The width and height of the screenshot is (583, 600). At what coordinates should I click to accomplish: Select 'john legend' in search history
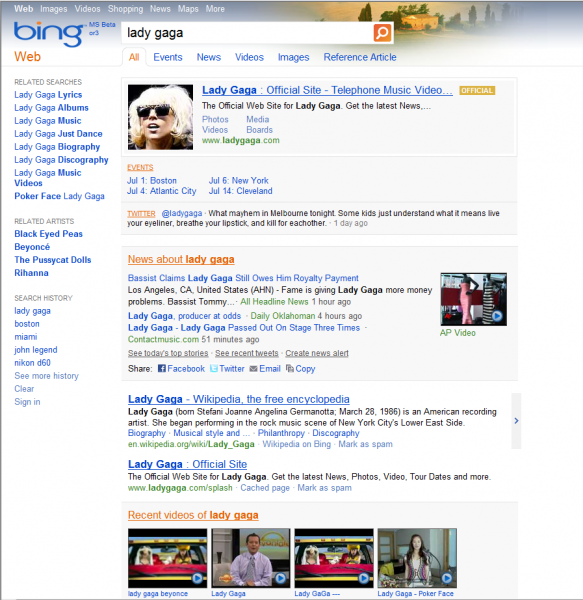point(36,350)
